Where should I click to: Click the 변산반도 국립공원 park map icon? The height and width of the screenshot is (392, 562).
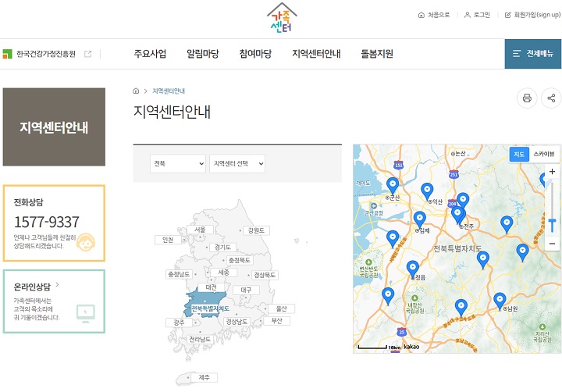pyautogui.click(x=368, y=262)
